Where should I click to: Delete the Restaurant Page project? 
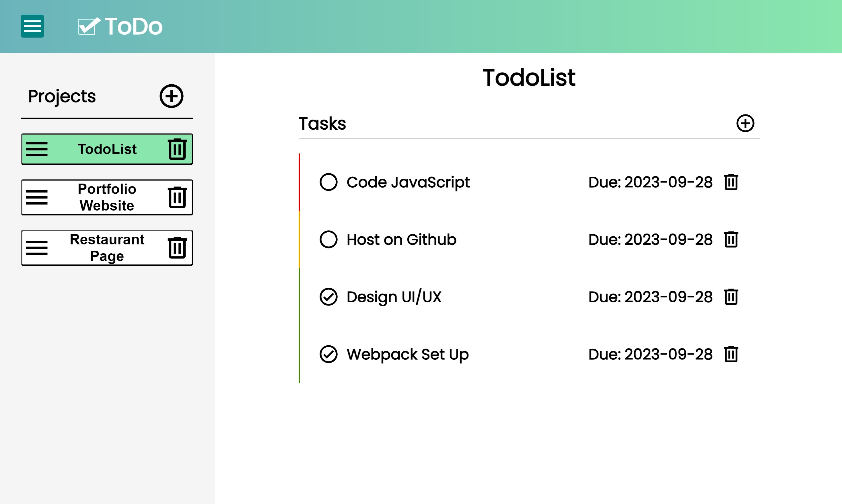tap(177, 248)
